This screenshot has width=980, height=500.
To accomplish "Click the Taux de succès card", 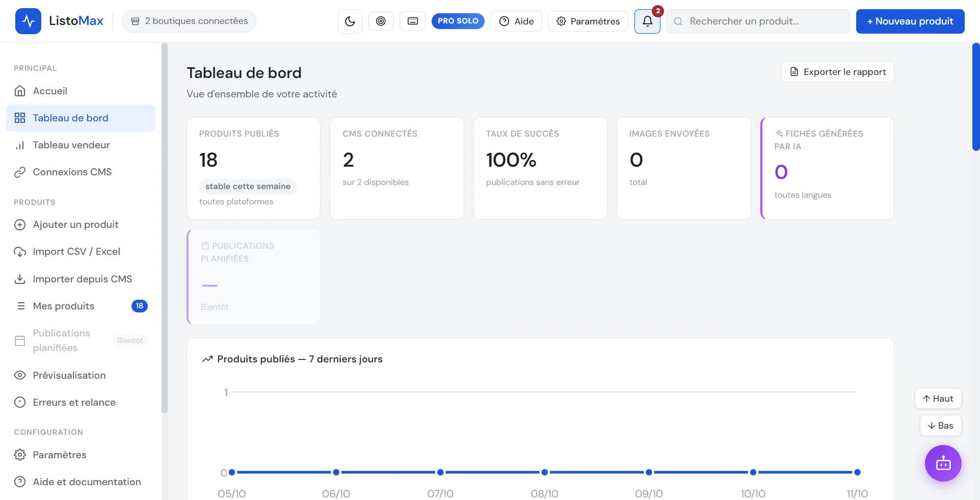I will pyautogui.click(x=540, y=168).
